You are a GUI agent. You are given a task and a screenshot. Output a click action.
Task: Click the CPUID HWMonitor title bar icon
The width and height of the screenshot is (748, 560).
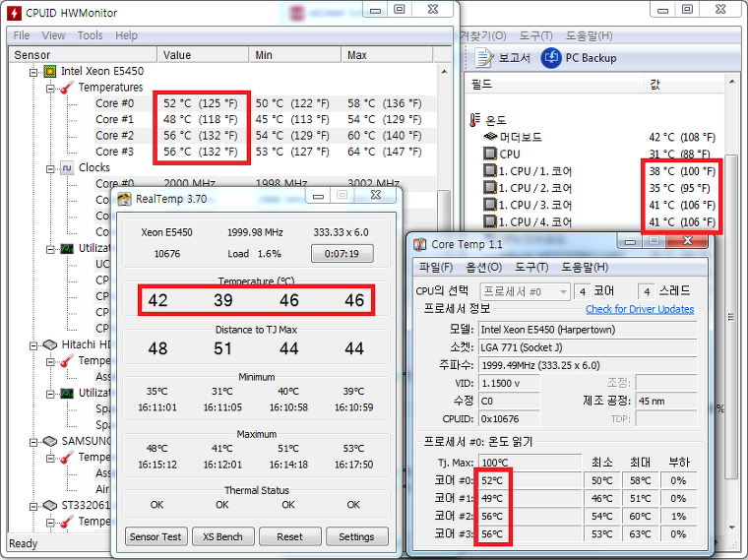coord(14,13)
